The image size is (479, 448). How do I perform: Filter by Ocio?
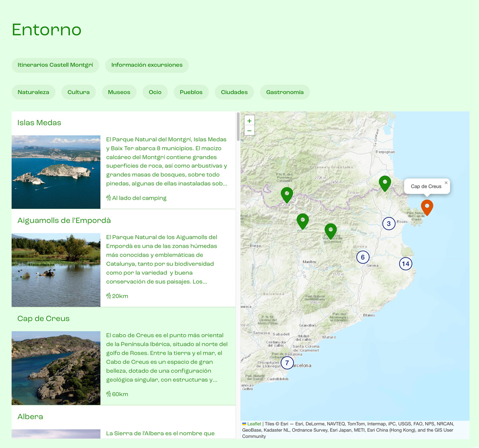pyautogui.click(x=155, y=92)
